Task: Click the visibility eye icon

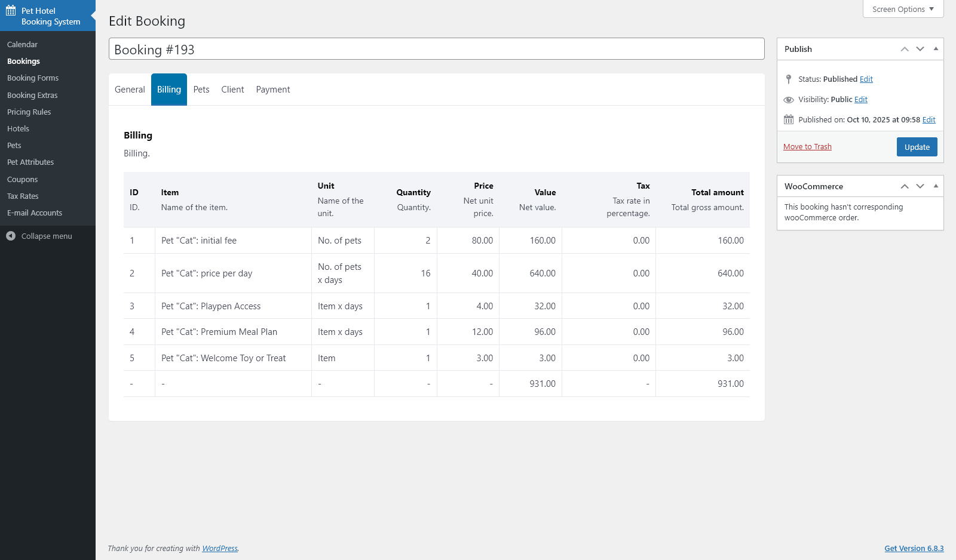Action: click(789, 100)
